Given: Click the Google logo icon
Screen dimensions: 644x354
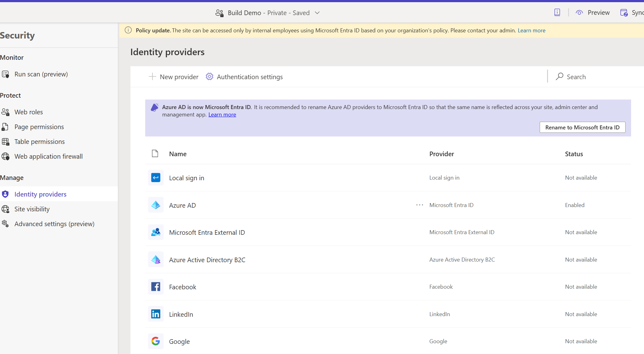Looking at the screenshot, I should 156,341.
